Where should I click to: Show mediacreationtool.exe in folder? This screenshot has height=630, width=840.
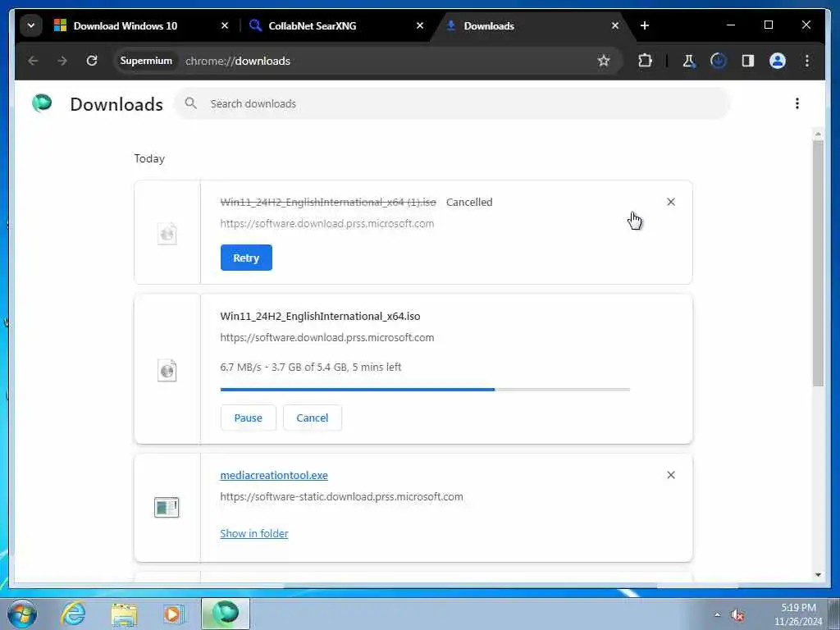pos(254,533)
